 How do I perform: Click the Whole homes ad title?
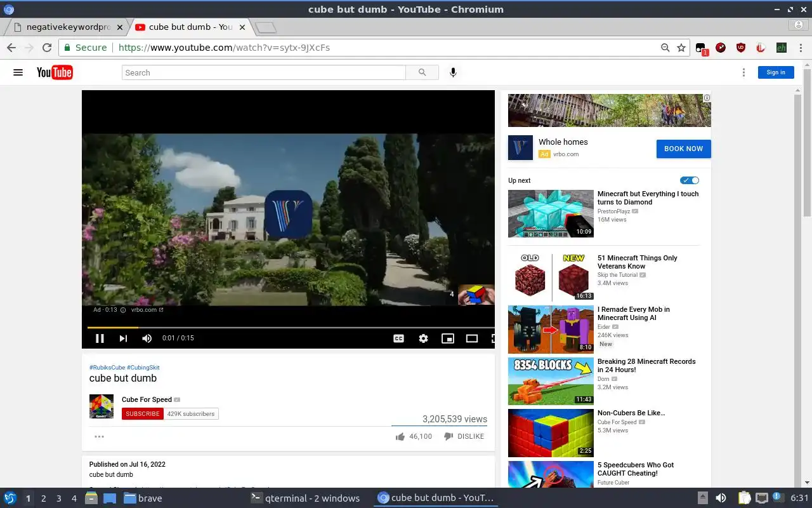click(x=563, y=142)
